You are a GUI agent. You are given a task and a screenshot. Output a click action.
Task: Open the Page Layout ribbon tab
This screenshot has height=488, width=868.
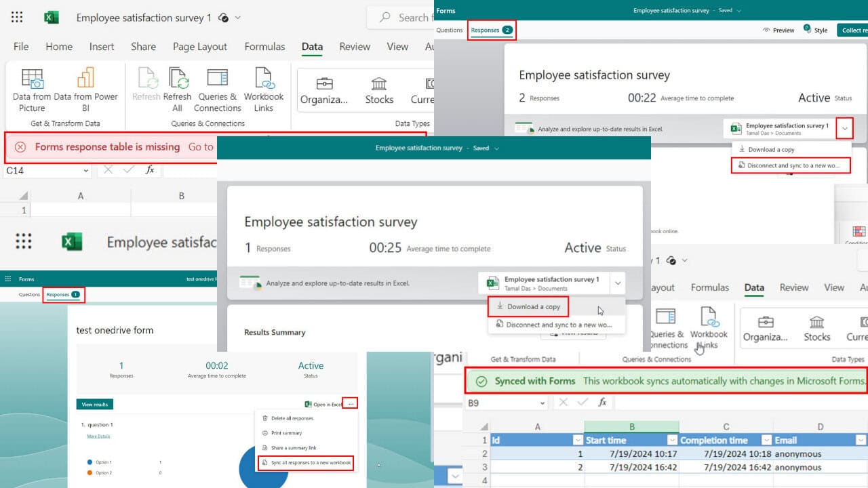tap(200, 47)
